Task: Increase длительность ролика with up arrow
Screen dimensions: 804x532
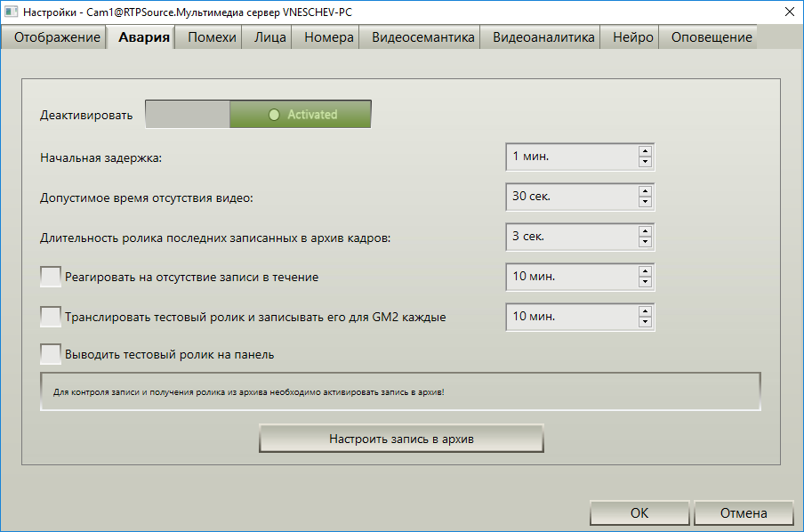Action: 645,231
